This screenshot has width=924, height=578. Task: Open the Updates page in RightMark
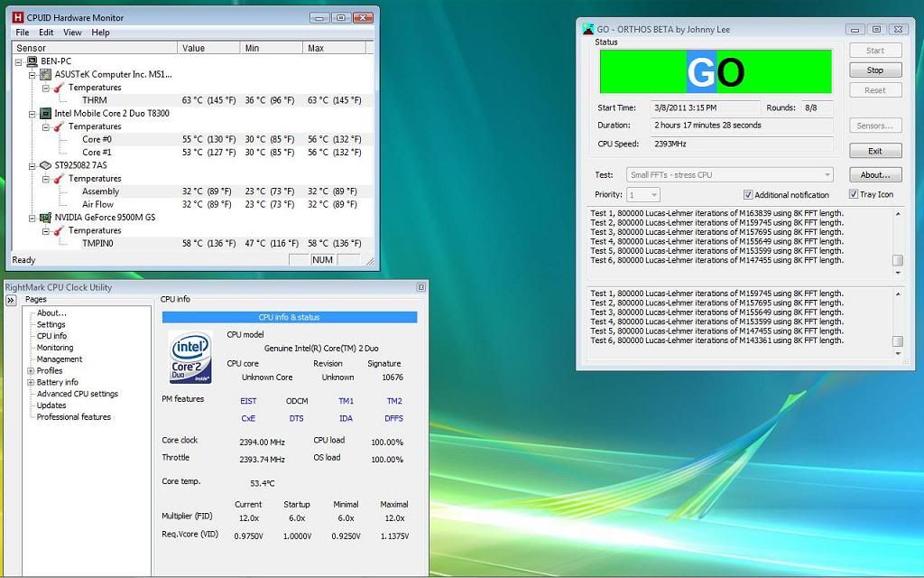click(x=51, y=406)
